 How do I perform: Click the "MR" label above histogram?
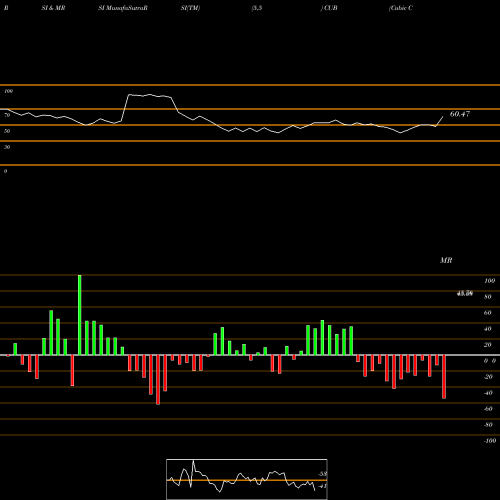click(x=446, y=260)
